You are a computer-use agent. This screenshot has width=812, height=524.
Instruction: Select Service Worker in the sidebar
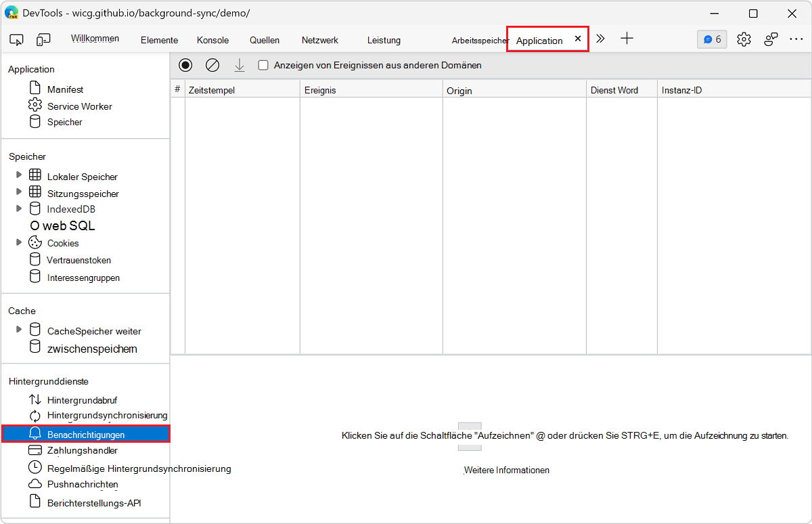(79, 106)
